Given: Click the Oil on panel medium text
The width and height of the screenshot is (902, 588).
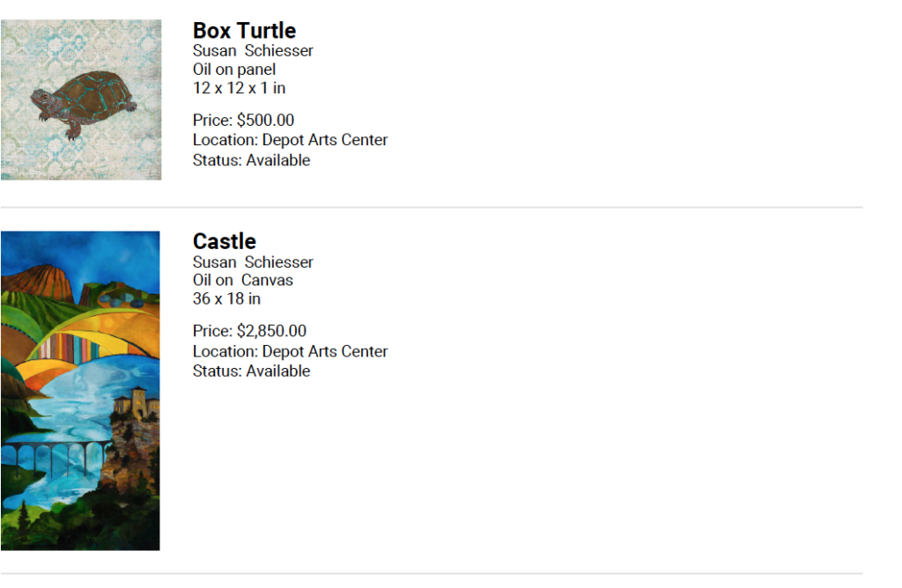Looking at the screenshot, I should pos(234,70).
